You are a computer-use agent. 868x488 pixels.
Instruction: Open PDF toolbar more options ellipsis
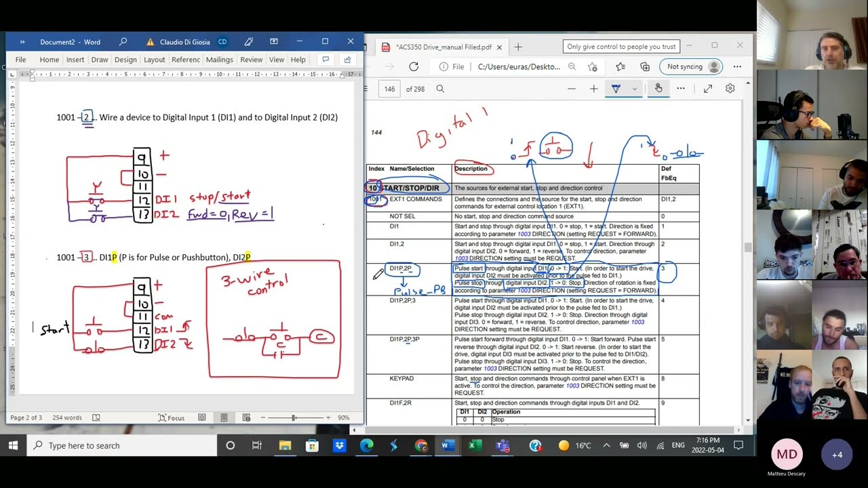[681, 89]
